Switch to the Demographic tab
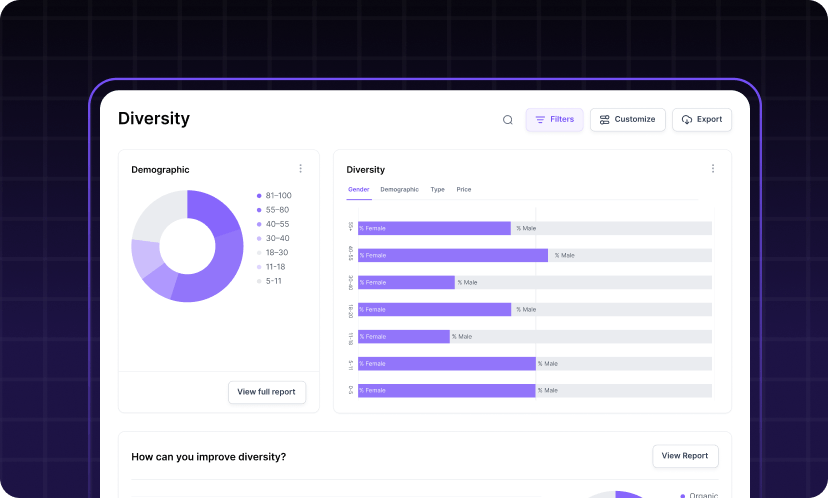This screenshot has height=498, width=828. [x=399, y=189]
